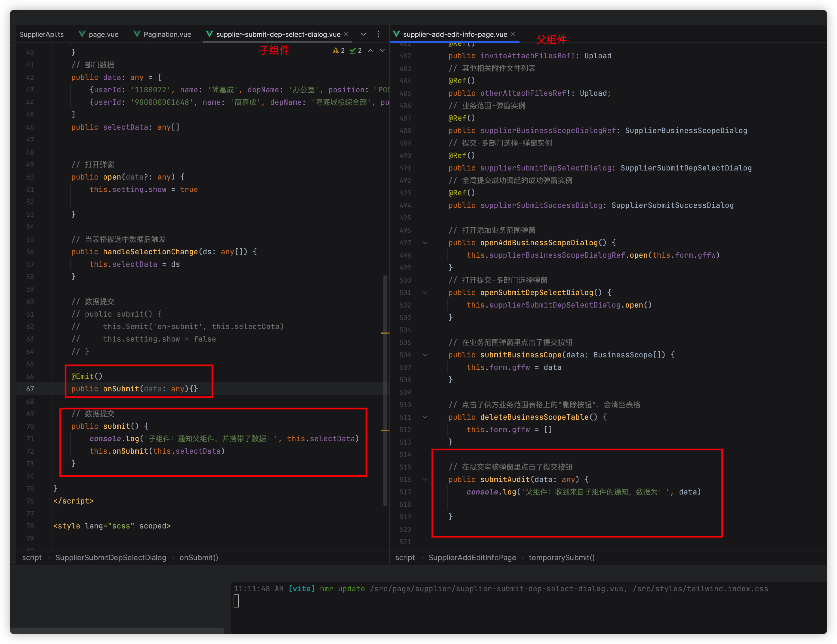The image size is (837, 644).
Task: Show hidden tabs dropdown chevron
Action: [x=363, y=34]
